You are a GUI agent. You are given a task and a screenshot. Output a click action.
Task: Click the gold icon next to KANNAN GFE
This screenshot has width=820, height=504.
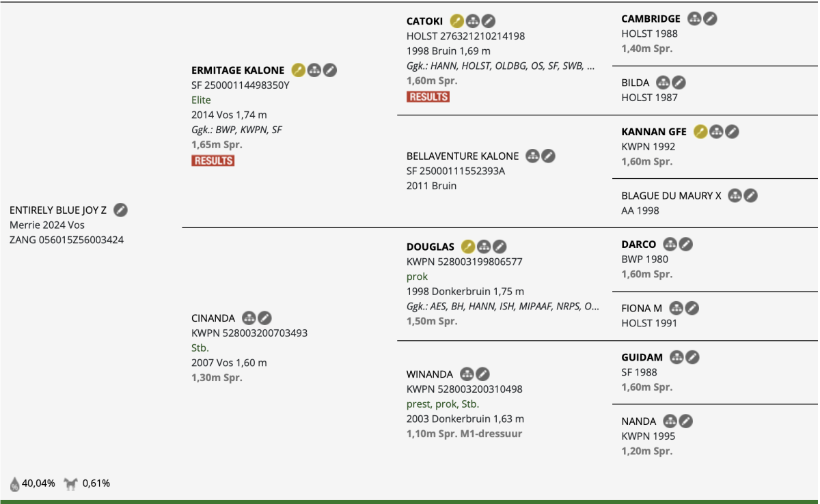[x=700, y=131]
